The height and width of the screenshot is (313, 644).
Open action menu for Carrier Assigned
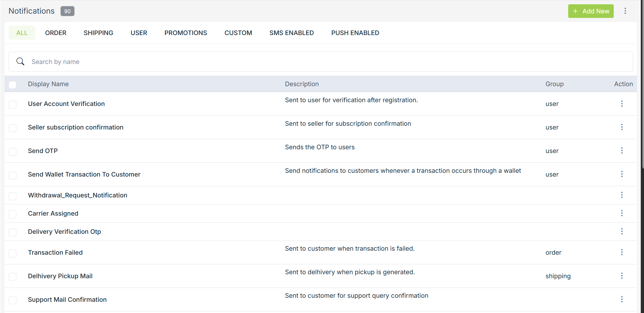pyautogui.click(x=621, y=213)
